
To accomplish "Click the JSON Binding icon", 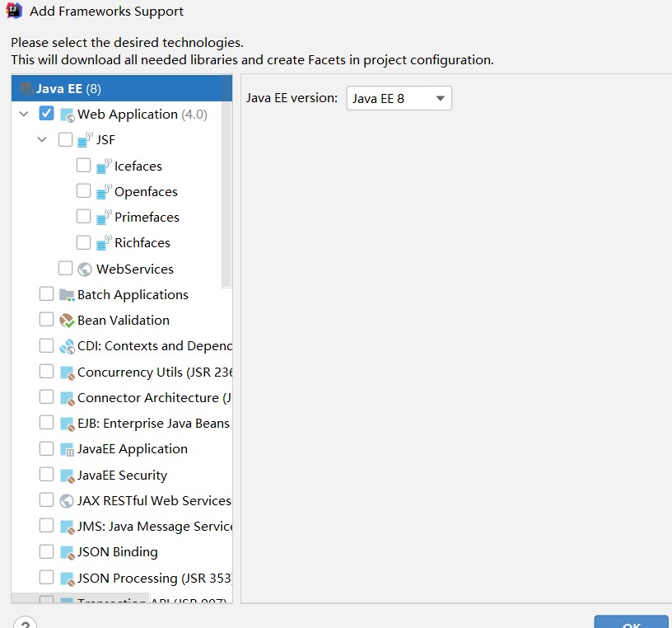I will pos(68,552).
